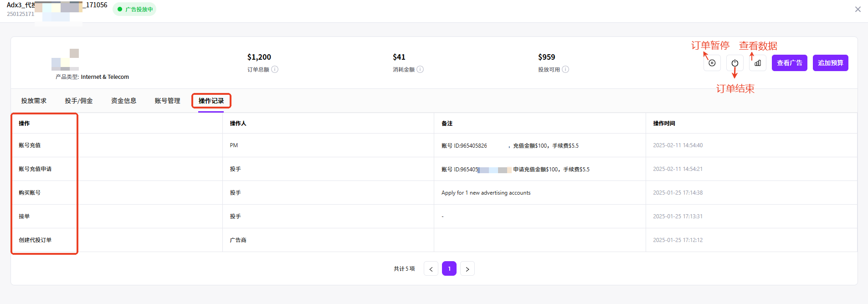Click the 账号充值 operation row
868x304 pixels.
coord(30,145)
